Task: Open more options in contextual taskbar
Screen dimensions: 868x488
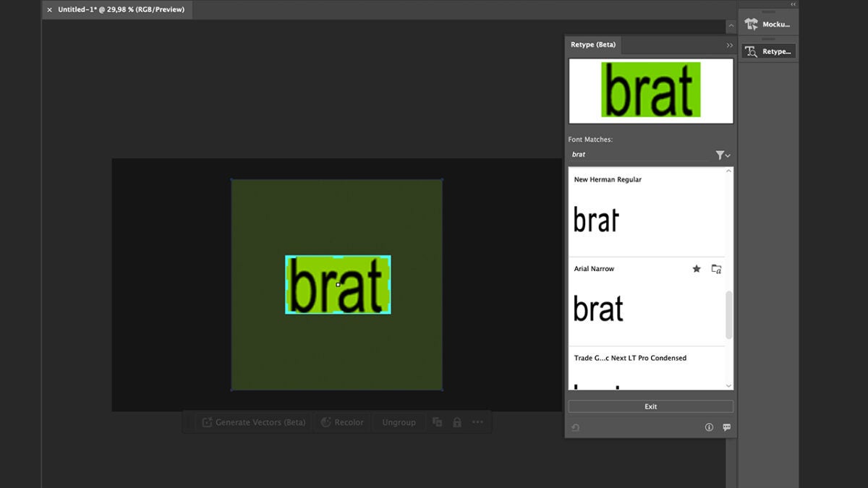Action: (x=477, y=422)
